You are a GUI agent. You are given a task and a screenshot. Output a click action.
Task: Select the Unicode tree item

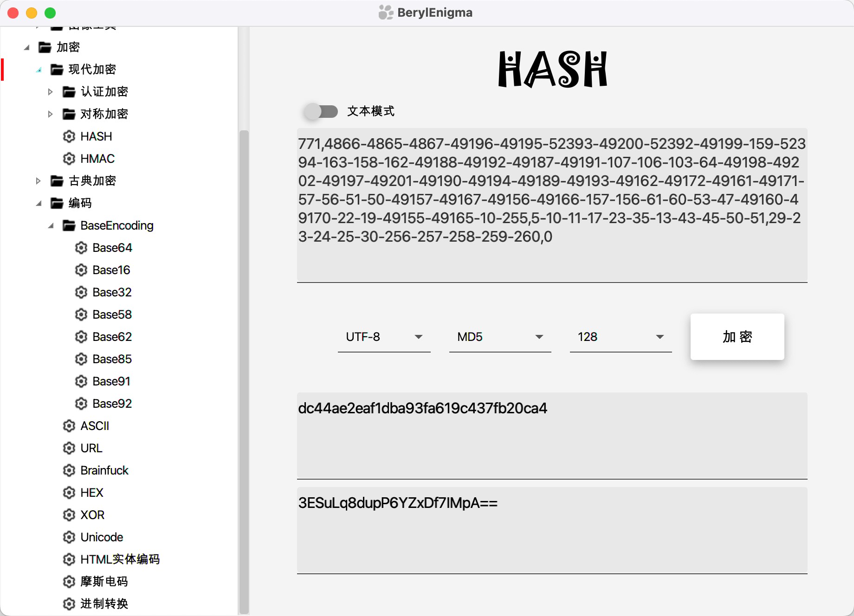pos(102,537)
